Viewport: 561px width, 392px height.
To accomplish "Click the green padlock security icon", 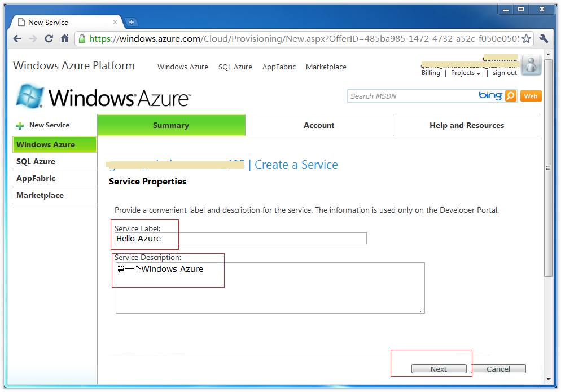I will tap(82, 38).
